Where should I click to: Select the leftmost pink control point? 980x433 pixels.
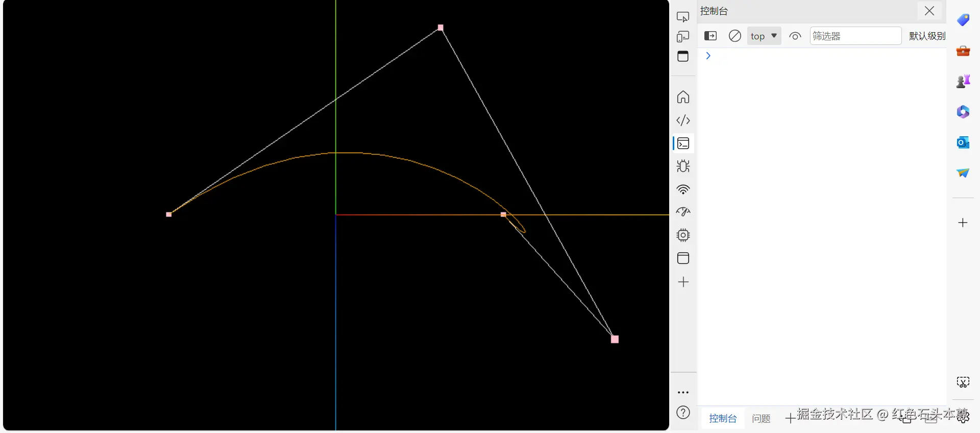coord(169,214)
